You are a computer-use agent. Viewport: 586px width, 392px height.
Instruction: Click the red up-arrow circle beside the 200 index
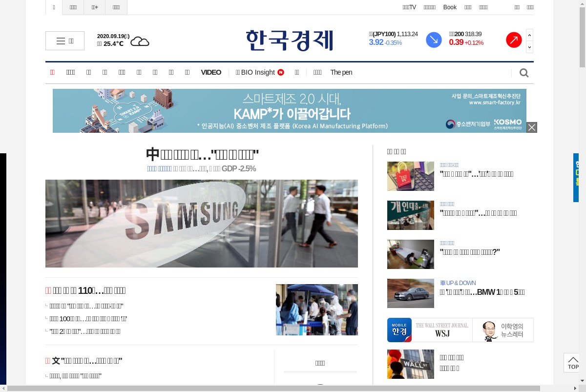(x=514, y=40)
